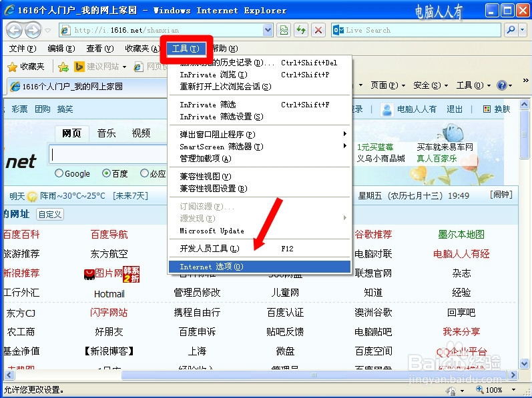
Task: Open the 墨尔本地图 link
Action: tap(461, 235)
